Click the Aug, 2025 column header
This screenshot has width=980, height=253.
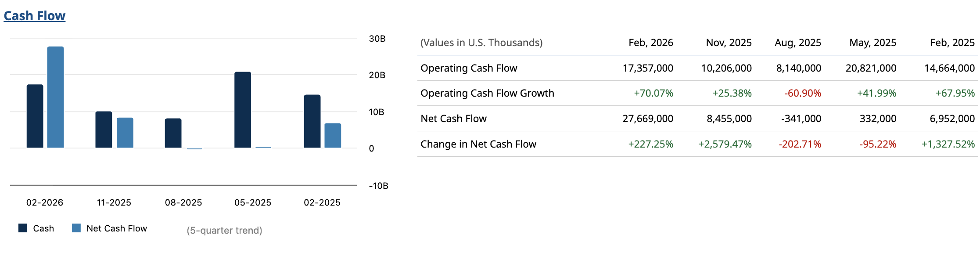pos(797,43)
